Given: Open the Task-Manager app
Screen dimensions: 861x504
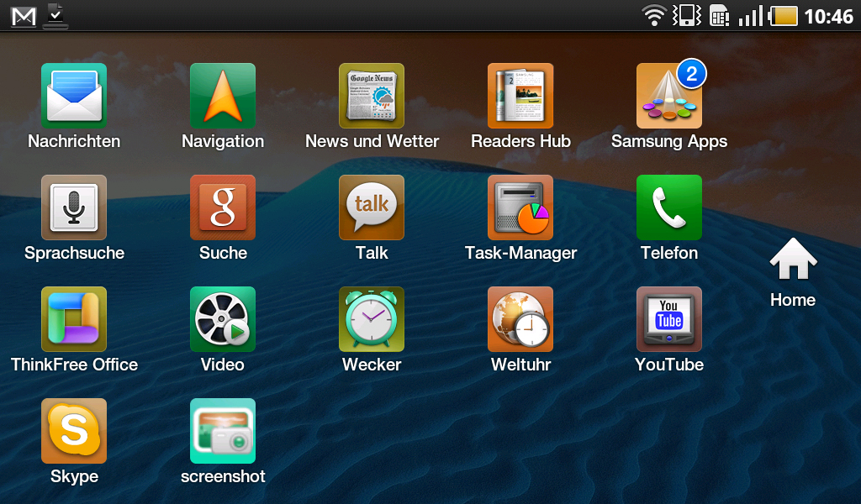Looking at the screenshot, I should coord(520,207).
